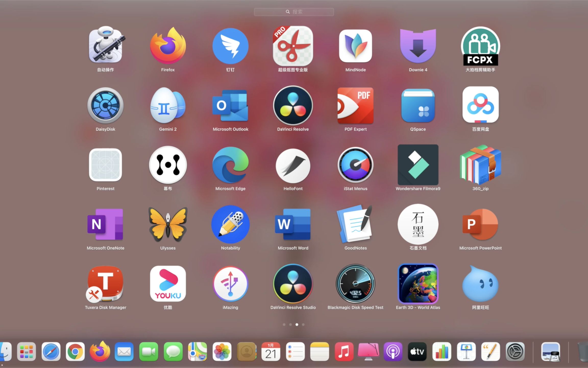This screenshot has width=588, height=368.
Task: Open Firefox in the Dock
Action: [x=100, y=352]
